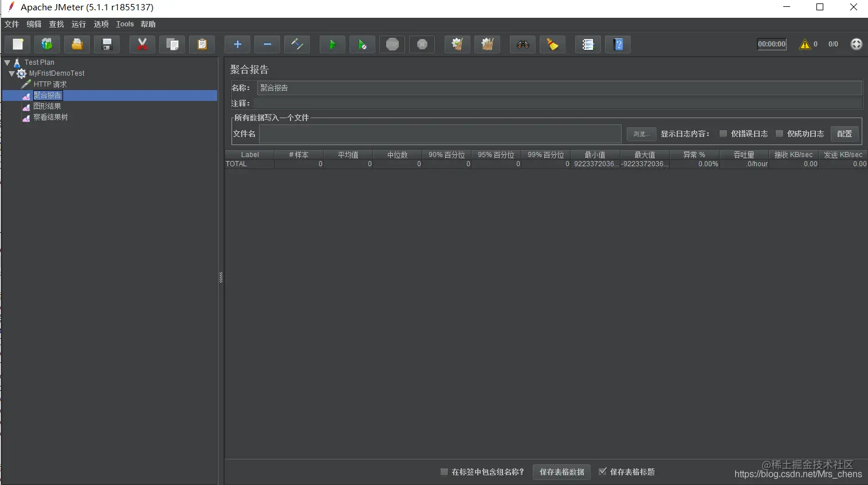Viewport: 868px width, 485px height.
Task: Open the 编辑 menu
Action: [34, 24]
